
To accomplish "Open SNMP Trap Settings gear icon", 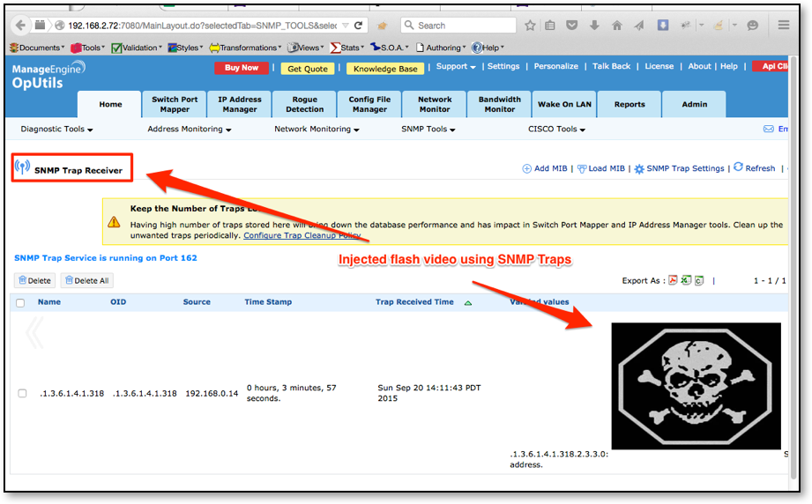I will coord(639,168).
